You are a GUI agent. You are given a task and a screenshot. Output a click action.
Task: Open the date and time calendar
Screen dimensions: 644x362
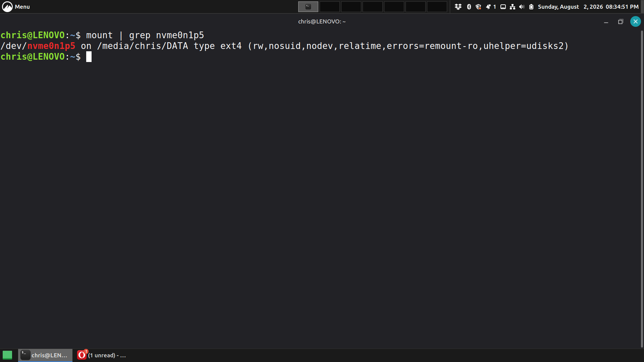[x=588, y=7]
